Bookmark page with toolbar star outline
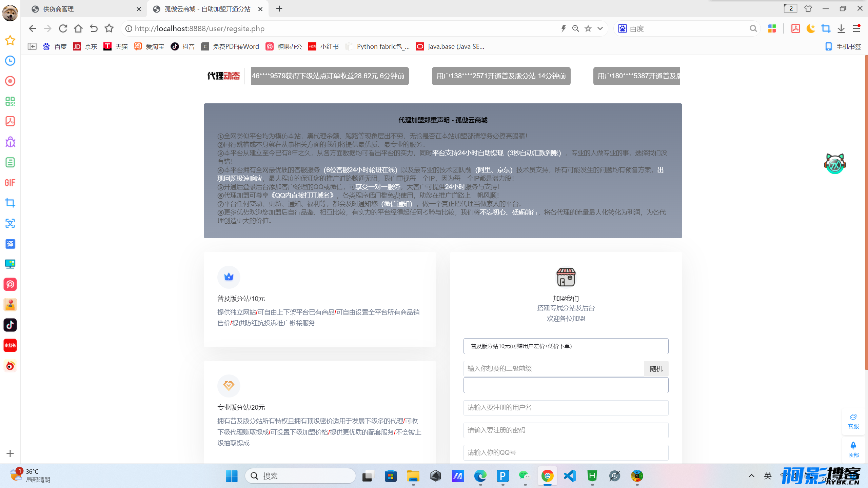 (x=109, y=28)
